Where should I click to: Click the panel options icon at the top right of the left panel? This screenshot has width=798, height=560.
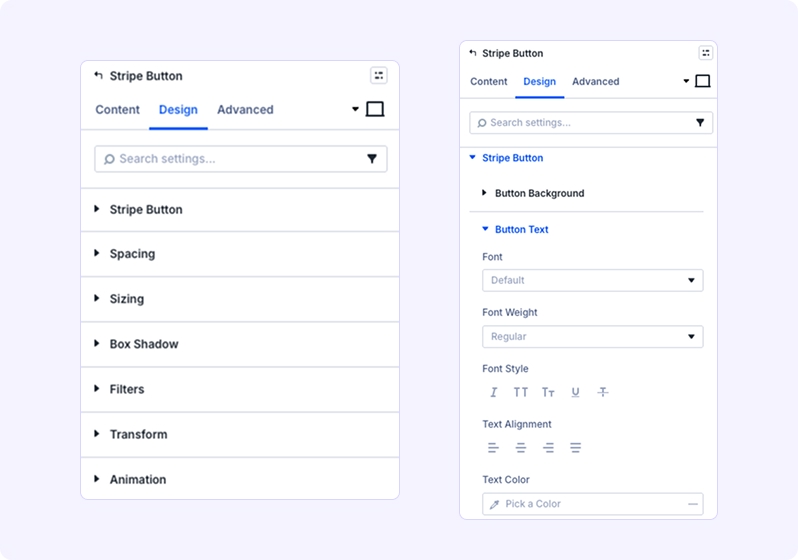(x=378, y=75)
